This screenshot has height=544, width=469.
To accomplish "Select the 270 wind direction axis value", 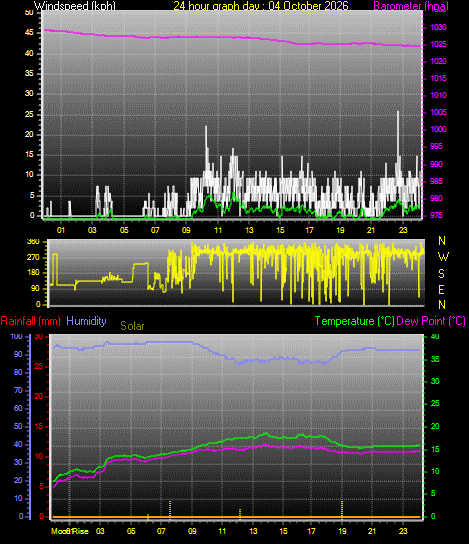I will [x=33, y=257].
